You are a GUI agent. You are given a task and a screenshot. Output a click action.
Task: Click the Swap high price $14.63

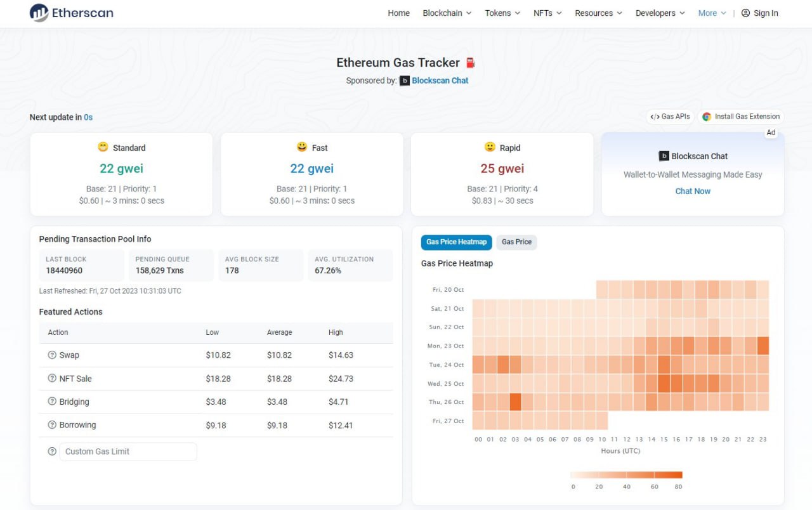(341, 355)
